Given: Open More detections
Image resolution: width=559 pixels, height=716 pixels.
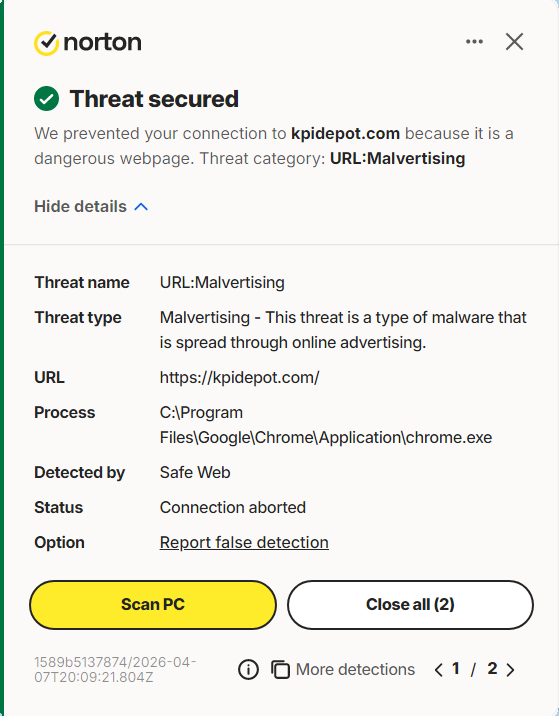Looking at the screenshot, I should click(x=355, y=669).
